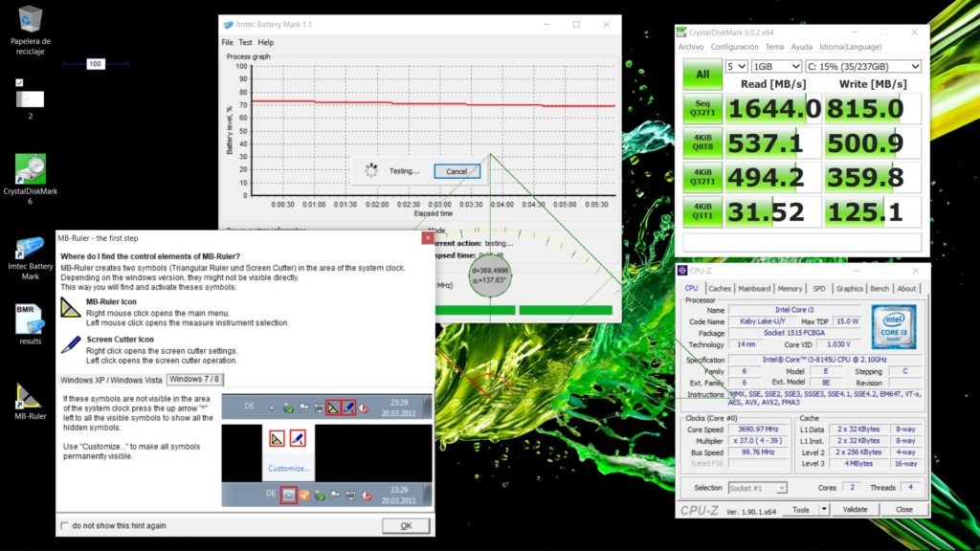
Task: Open Ayuda menu in CrystalDiskMark
Action: (x=801, y=47)
